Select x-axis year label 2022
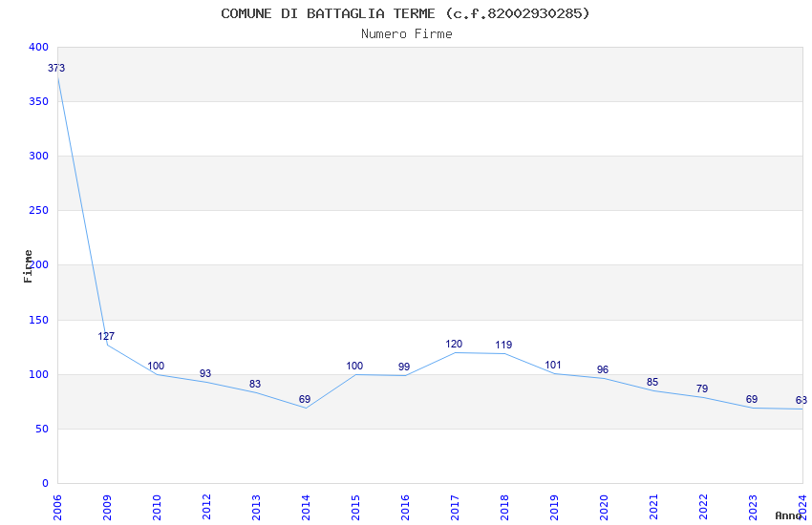 coord(704,507)
